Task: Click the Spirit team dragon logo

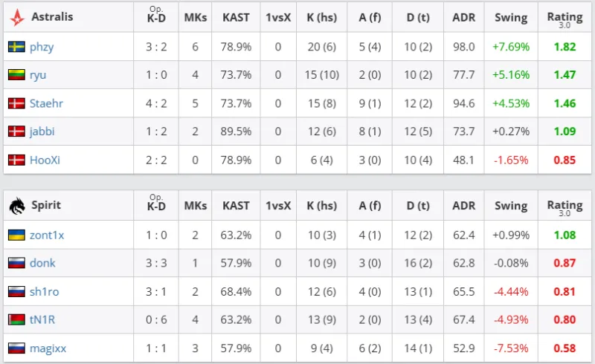Action: coord(16,205)
